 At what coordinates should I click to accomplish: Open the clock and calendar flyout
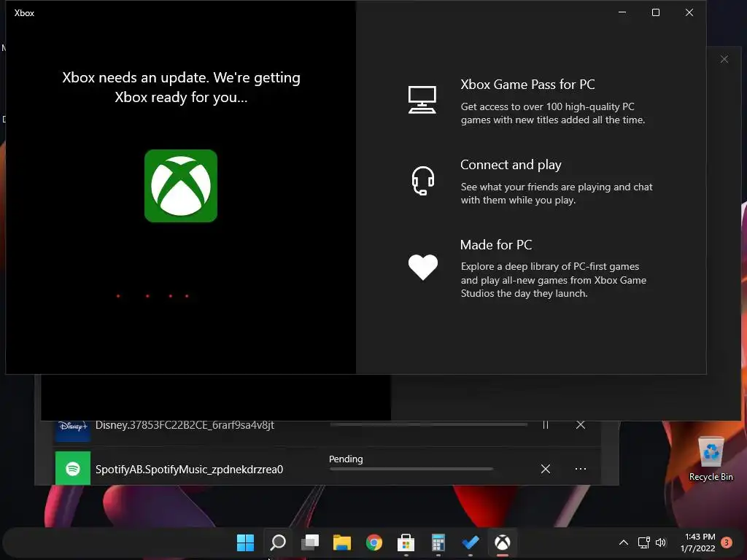click(698, 542)
